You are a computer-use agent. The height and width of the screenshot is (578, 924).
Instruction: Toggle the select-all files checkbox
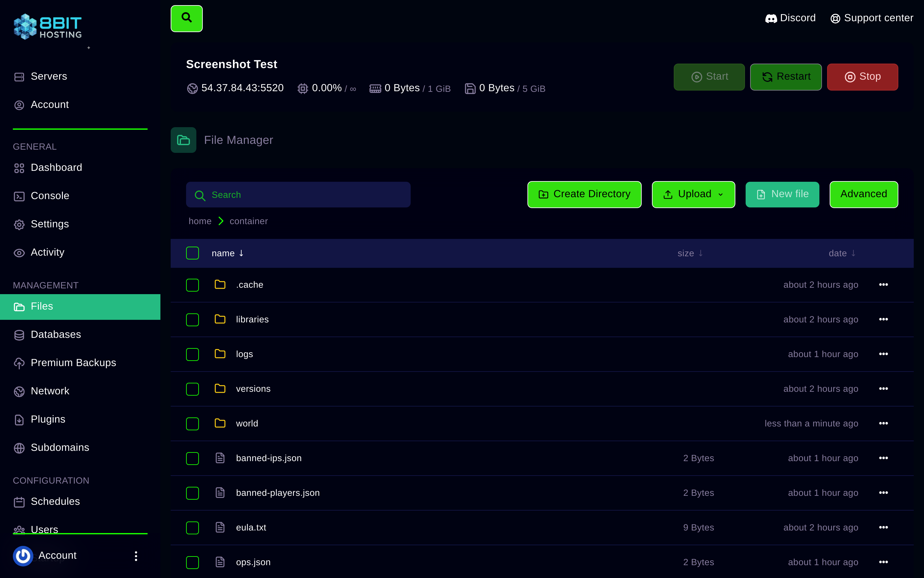193,253
